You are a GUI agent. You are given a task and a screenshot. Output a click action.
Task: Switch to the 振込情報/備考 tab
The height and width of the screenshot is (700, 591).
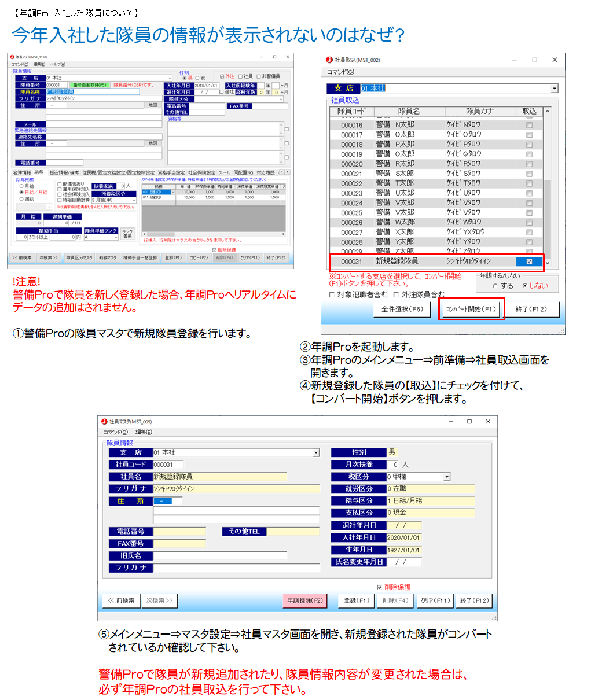(64, 172)
